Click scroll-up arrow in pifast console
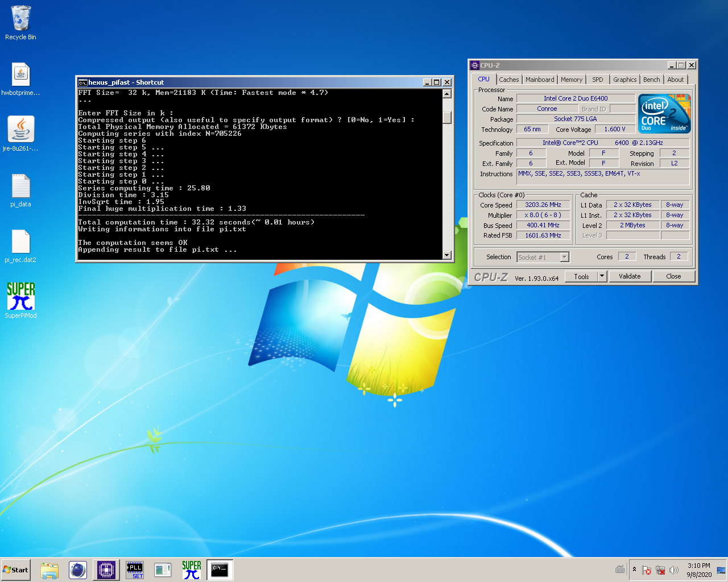Image resolution: width=728 pixels, height=582 pixels. tap(447, 94)
